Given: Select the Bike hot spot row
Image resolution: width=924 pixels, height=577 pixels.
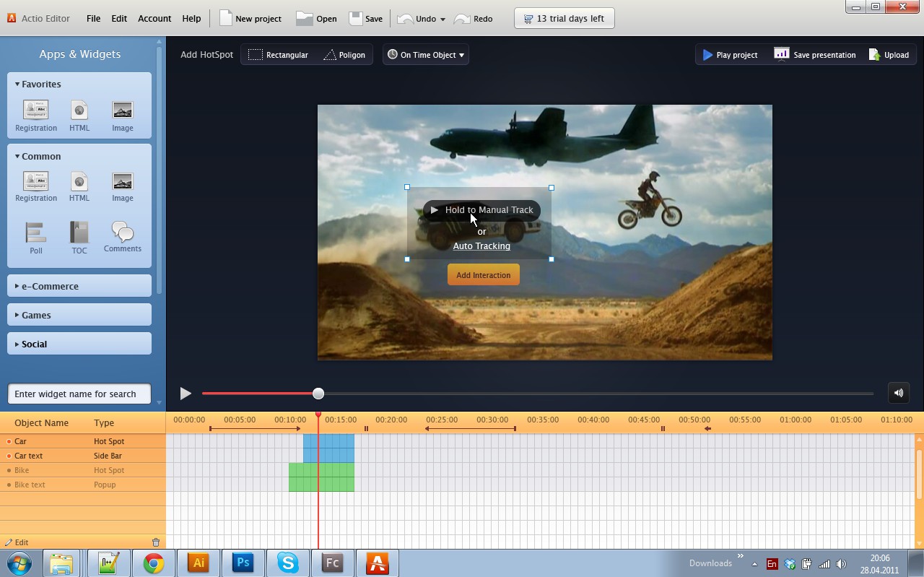Looking at the screenshot, I should pos(83,470).
